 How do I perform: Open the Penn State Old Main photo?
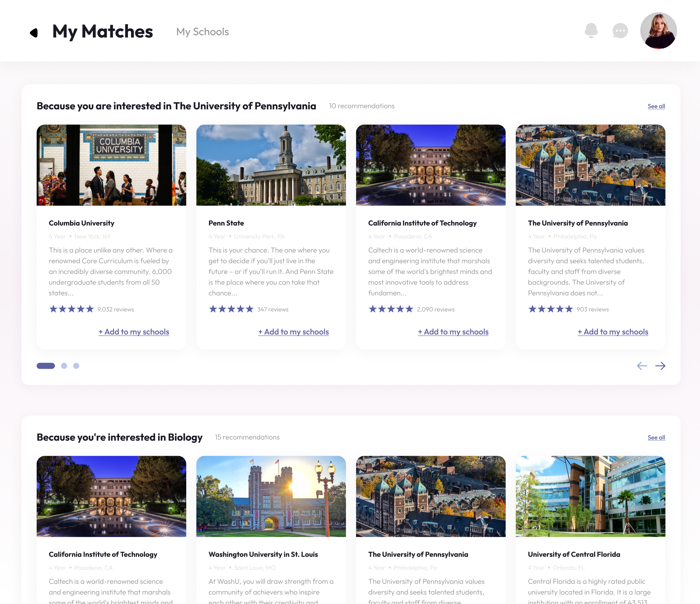pyautogui.click(x=271, y=165)
